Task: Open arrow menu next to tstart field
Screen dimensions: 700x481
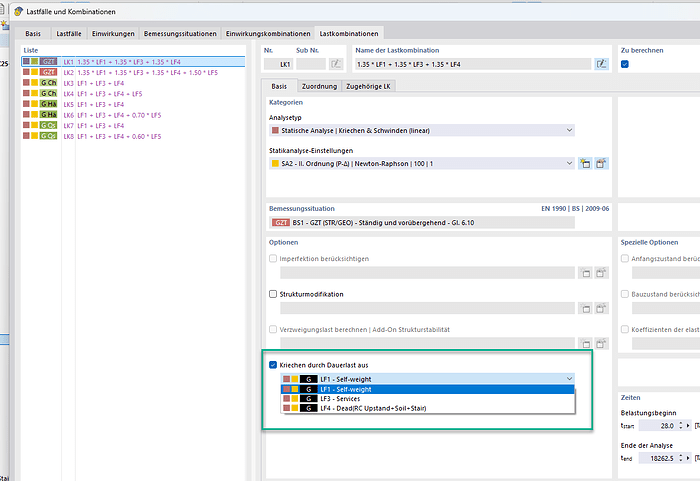Action: pos(688,426)
